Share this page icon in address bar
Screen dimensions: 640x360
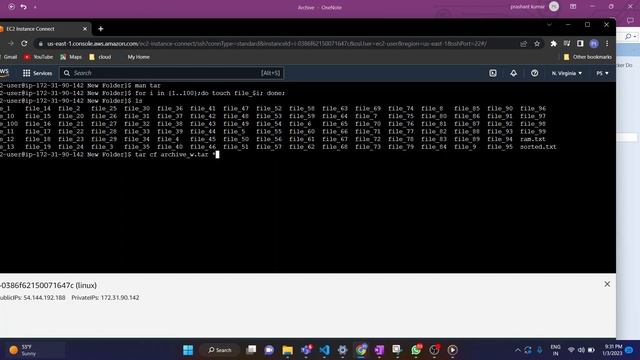click(x=523, y=43)
